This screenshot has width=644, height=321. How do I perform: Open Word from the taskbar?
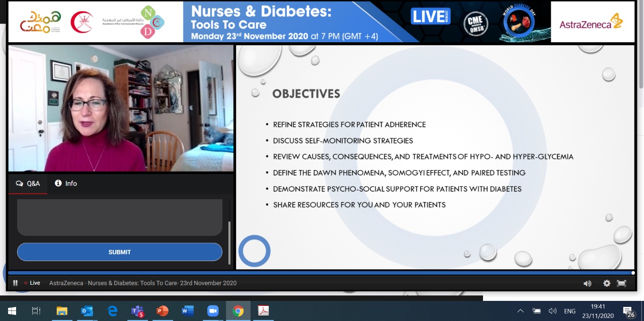(188, 311)
